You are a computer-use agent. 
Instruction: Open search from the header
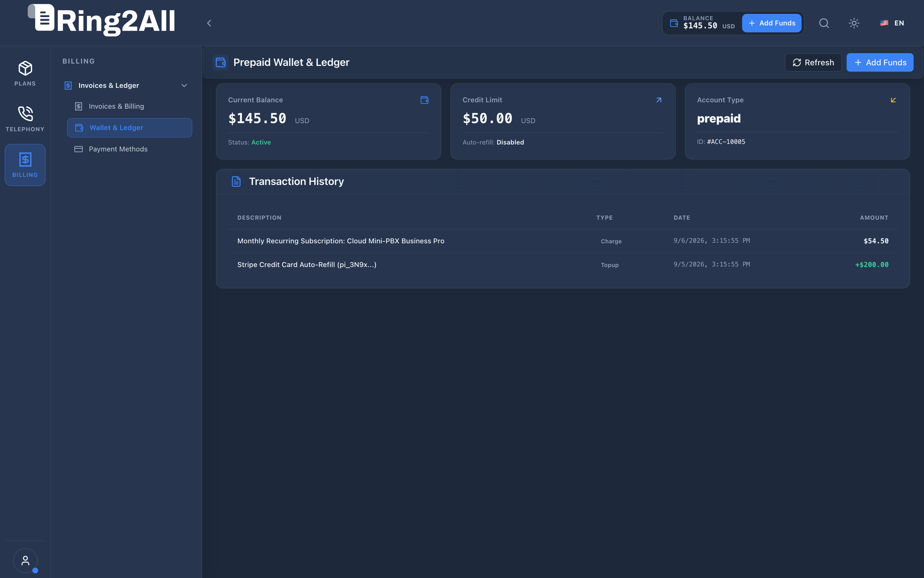tap(824, 23)
